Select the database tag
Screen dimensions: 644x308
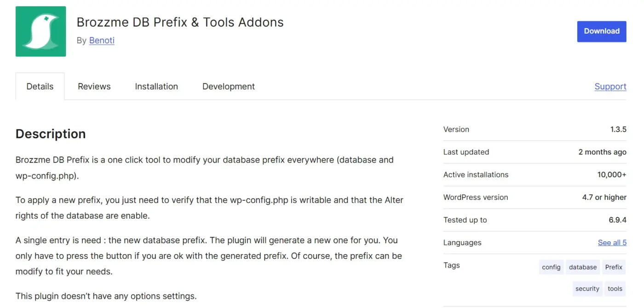point(583,267)
